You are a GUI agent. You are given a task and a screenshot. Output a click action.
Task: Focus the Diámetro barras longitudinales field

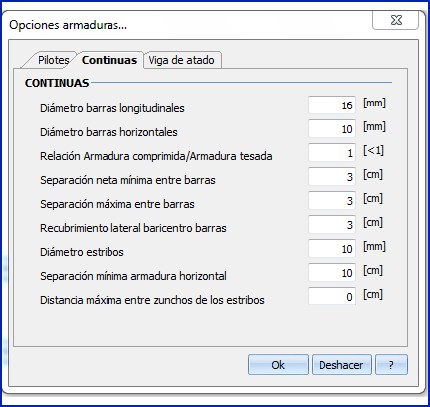click(x=332, y=105)
